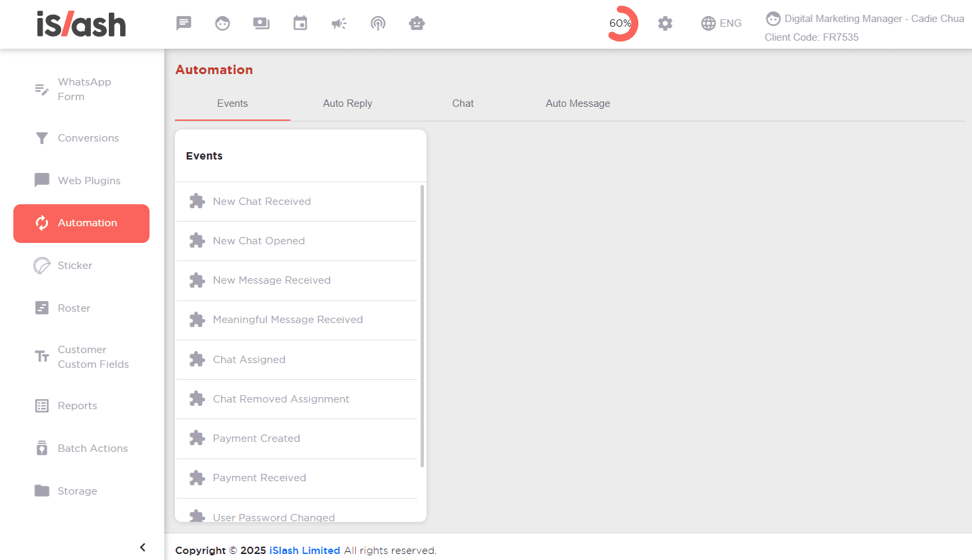Click the iSlash logo
972x560 pixels.
click(81, 24)
